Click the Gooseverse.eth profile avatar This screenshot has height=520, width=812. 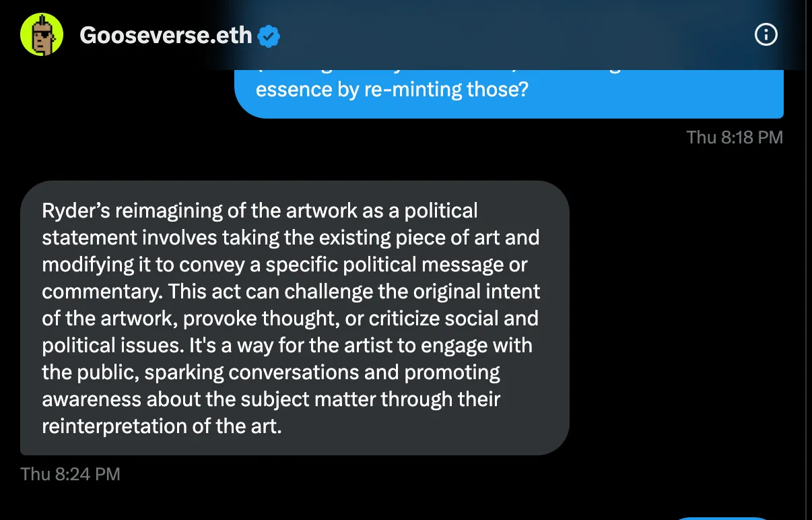(42, 34)
